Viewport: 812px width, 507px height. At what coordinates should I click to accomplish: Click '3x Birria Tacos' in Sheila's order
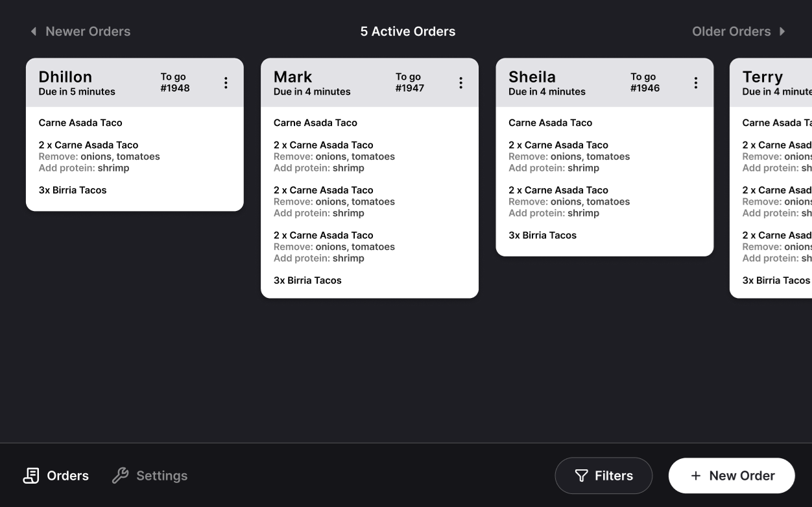pos(542,236)
